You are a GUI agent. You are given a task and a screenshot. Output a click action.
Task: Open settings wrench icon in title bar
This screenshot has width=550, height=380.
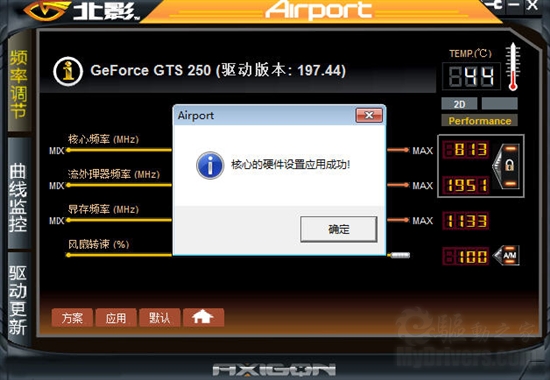point(495,5)
